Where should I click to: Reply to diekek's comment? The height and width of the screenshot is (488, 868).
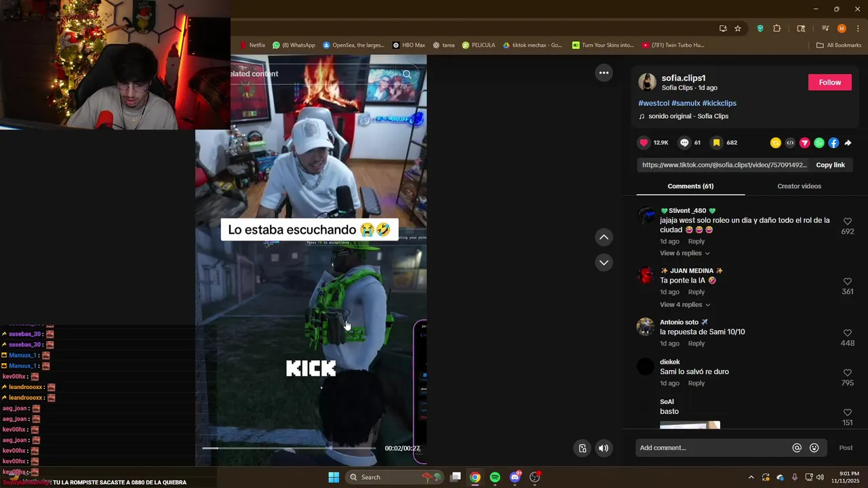coord(696,383)
